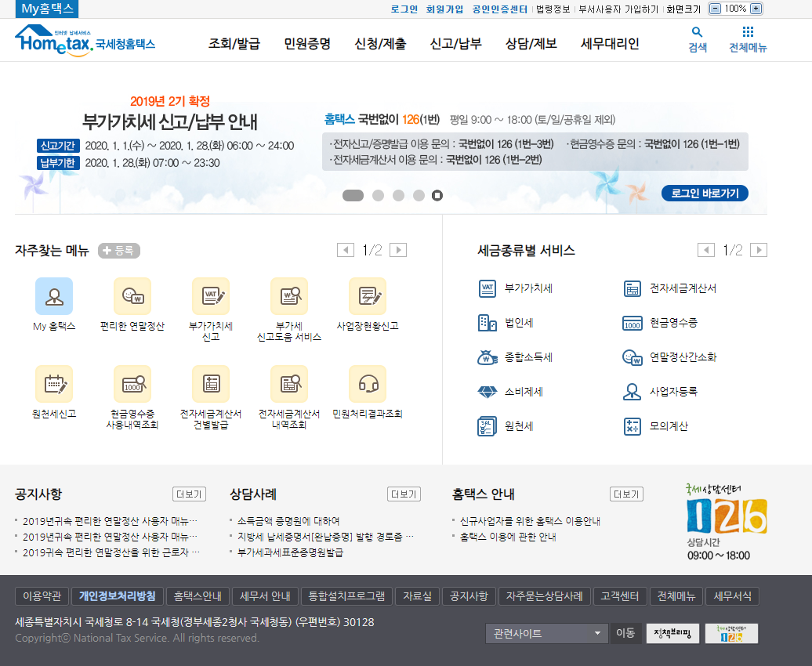The width and height of the screenshot is (812, 666).
Task: Open 부가세과세표준증명원발급 article
Action: [290, 552]
